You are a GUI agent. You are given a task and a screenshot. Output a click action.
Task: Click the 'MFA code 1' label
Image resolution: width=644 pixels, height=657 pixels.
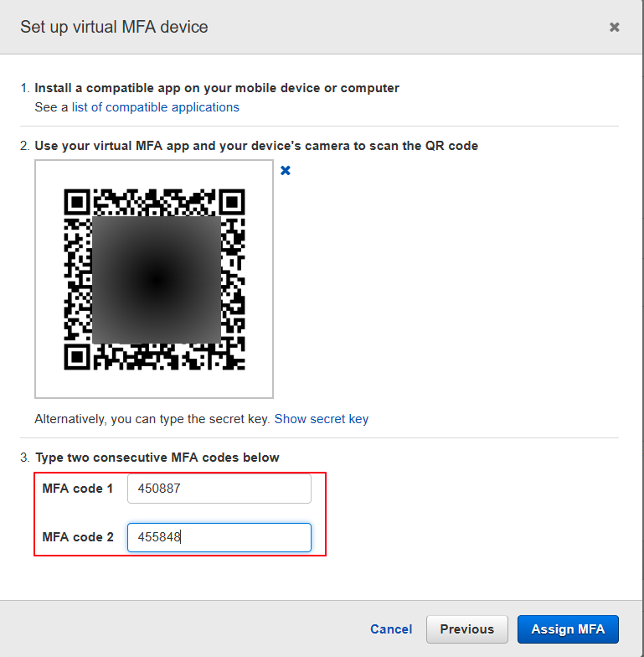click(77, 489)
